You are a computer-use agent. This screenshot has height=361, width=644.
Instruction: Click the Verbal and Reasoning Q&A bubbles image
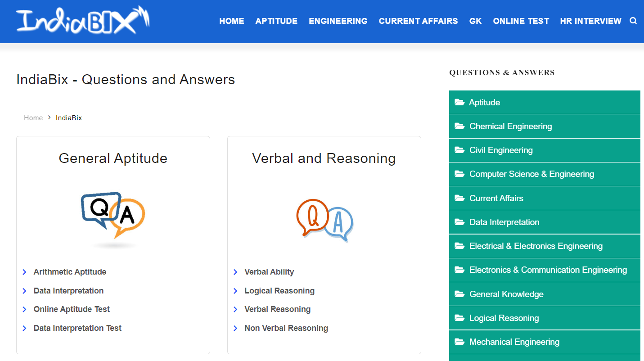[x=324, y=219]
